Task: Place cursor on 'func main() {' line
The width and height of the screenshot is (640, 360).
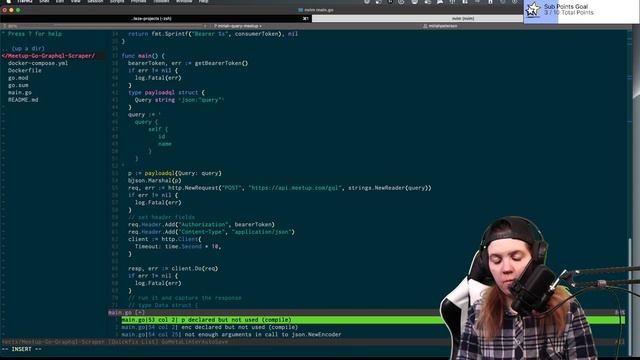Action: pos(143,56)
